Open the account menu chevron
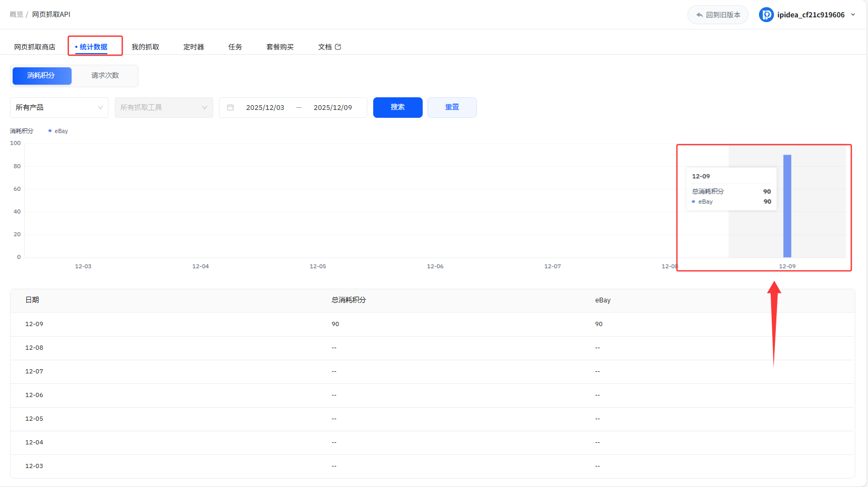The width and height of the screenshot is (868, 487). pos(853,15)
